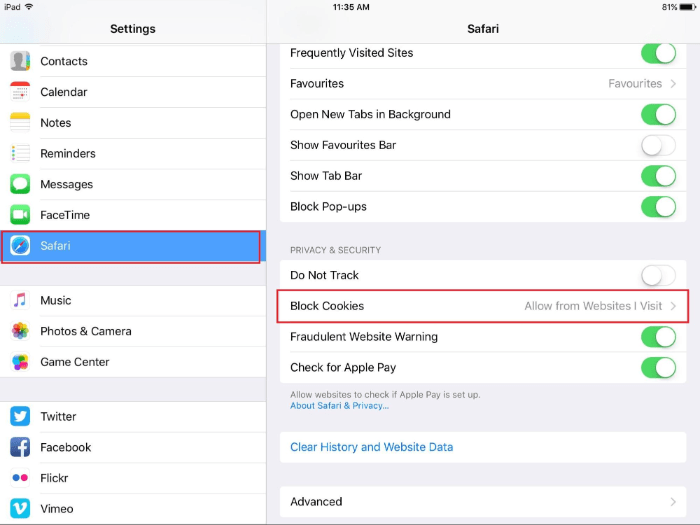
Task: Open the Facebook icon in sidebar
Action: 20,447
